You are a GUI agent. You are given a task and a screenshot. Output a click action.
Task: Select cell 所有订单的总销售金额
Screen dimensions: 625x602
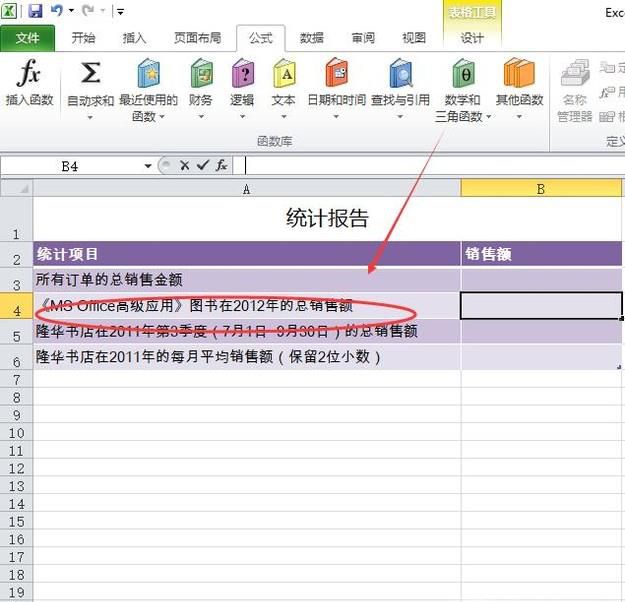(247, 279)
